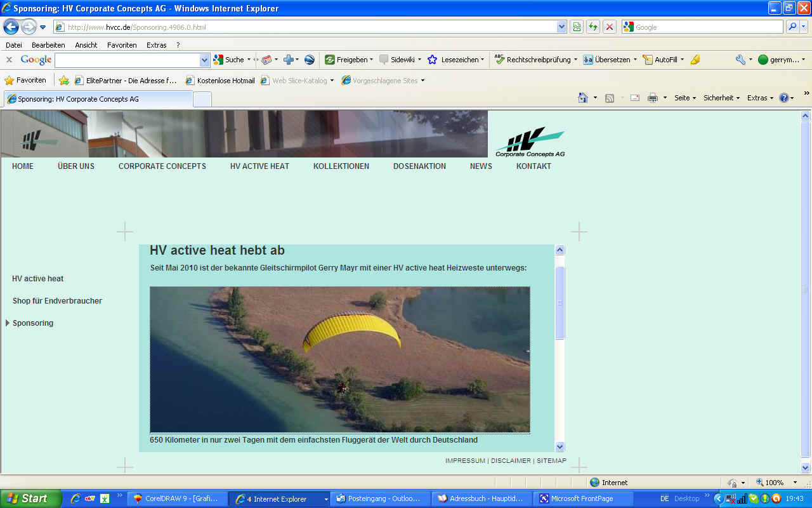Open the Datei menu
Screen dimensions: 812x508
(x=14, y=45)
